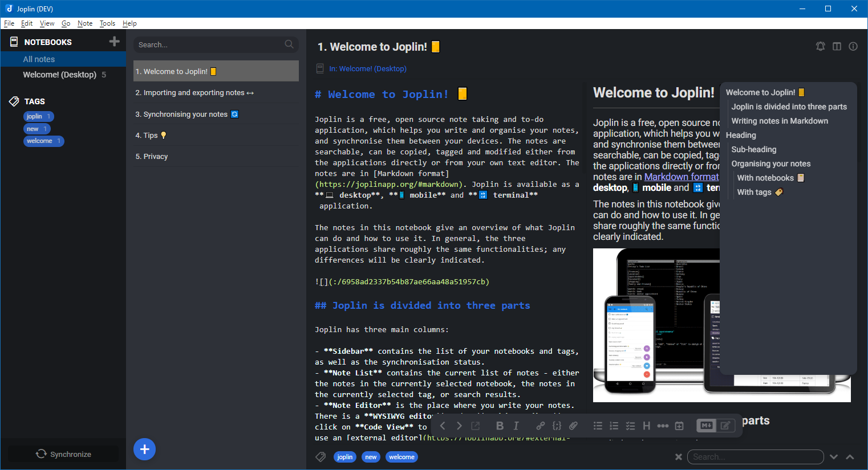This screenshot has height=470, width=868.
Task: Filter by the joplin tag in the sidebar
Action: click(x=39, y=116)
